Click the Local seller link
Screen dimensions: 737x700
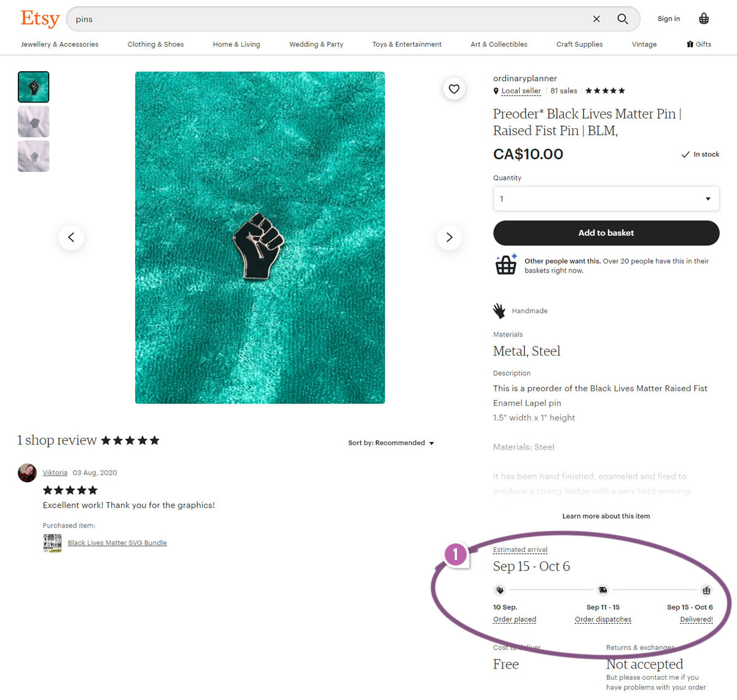pos(521,91)
